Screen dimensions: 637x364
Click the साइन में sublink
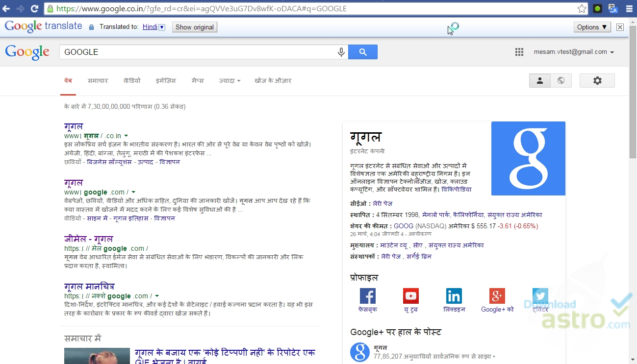coord(97,218)
